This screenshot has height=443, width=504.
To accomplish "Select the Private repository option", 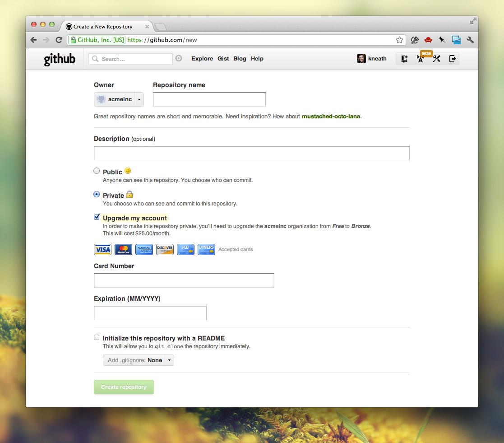I will [x=97, y=194].
